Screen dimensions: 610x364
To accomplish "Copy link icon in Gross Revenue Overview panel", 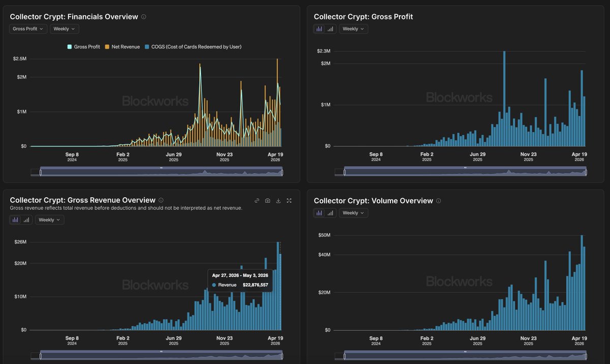I will (257, 201).
